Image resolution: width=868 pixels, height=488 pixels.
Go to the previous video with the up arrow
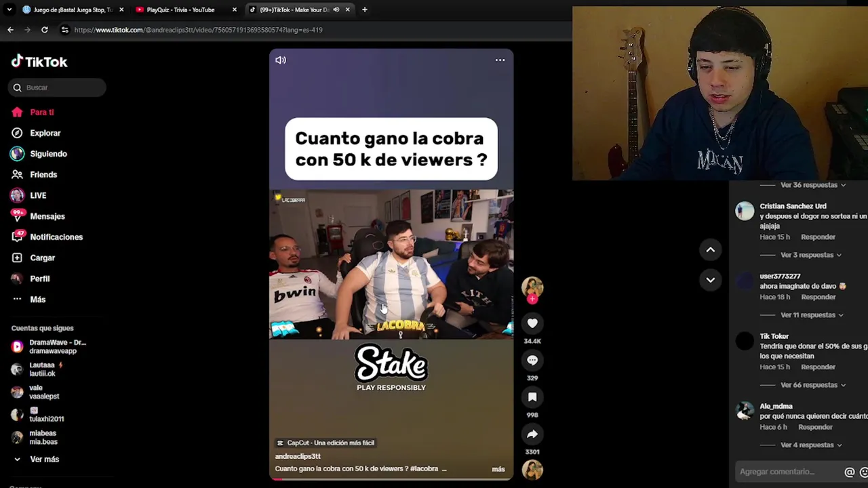[x=711, y=250]
